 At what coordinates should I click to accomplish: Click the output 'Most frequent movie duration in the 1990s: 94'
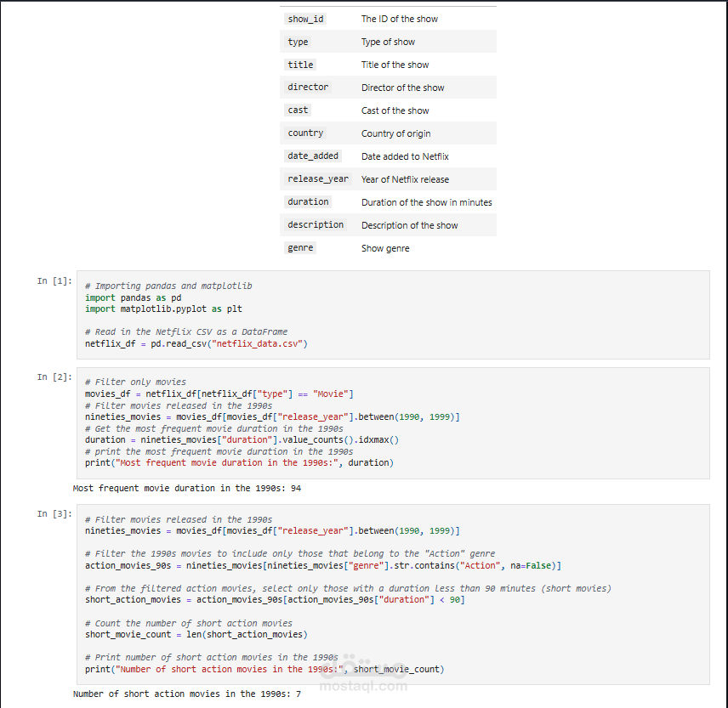(x=187, y=488)
